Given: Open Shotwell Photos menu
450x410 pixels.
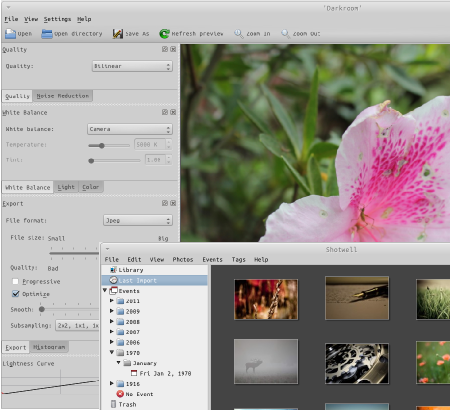Looking at the screenshot, I should point(183,259).
